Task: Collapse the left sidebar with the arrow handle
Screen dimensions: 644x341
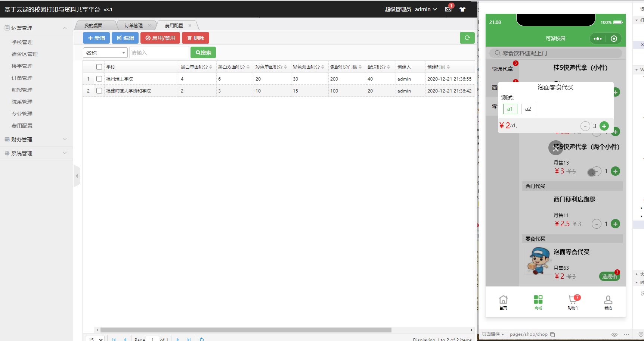Action: click(x=77, y=176)
